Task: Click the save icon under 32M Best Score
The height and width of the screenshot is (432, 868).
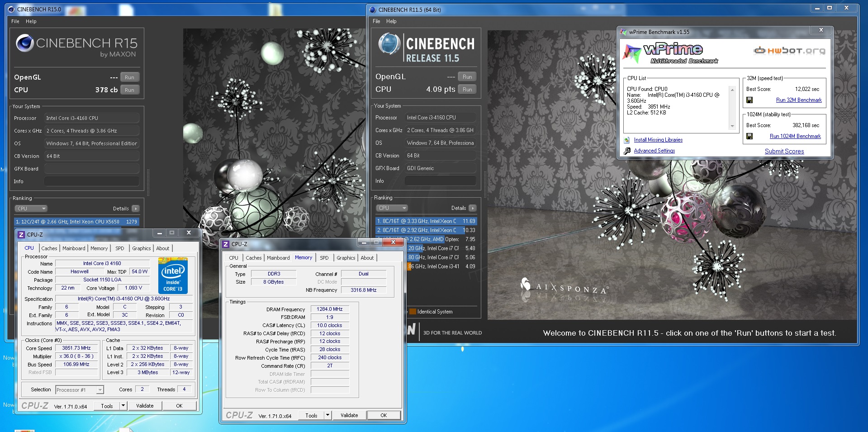Action: pyautogui.click(x=749, y=100)
